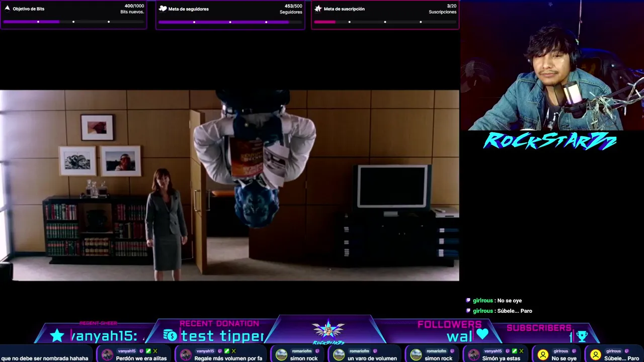
Task: Click the 'RECENT DONATION' heading
Action: coord(219,323)
